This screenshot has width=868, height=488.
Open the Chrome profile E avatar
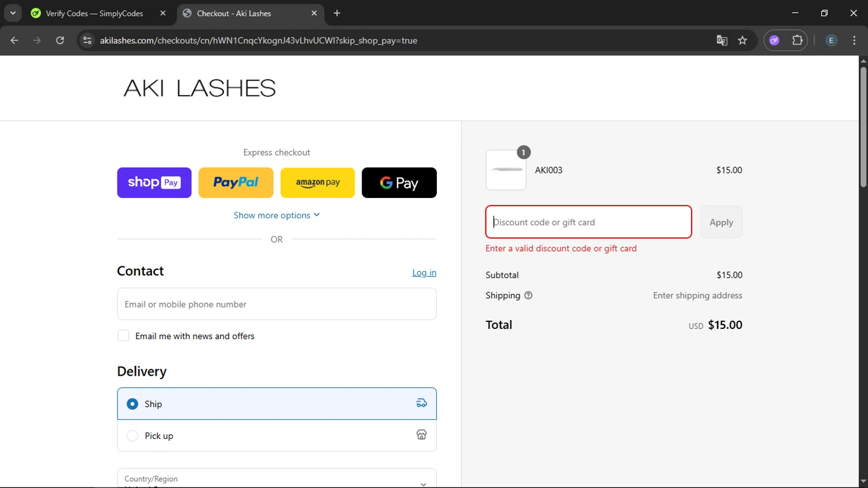831,41
